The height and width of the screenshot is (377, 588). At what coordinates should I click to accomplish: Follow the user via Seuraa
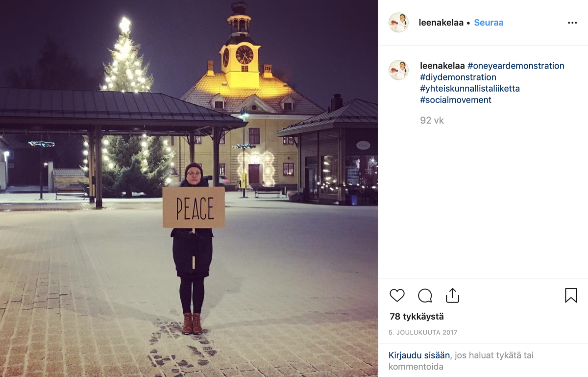point(489,23)
